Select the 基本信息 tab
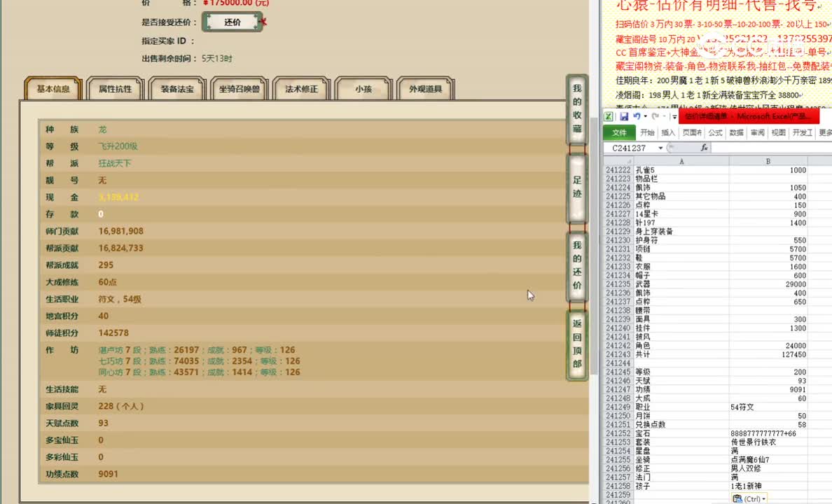Viewport: 832px width, 504px height. 53,89
